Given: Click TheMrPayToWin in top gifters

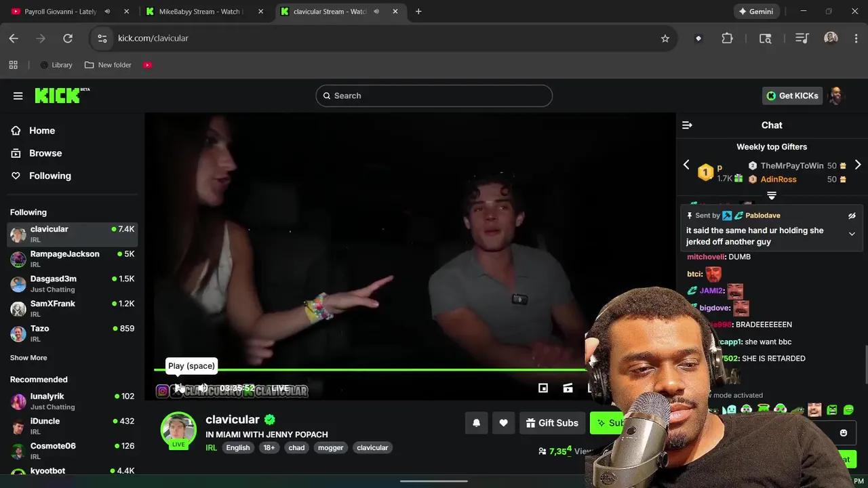Looking at the screenshot, I should (x=792, y=166).
